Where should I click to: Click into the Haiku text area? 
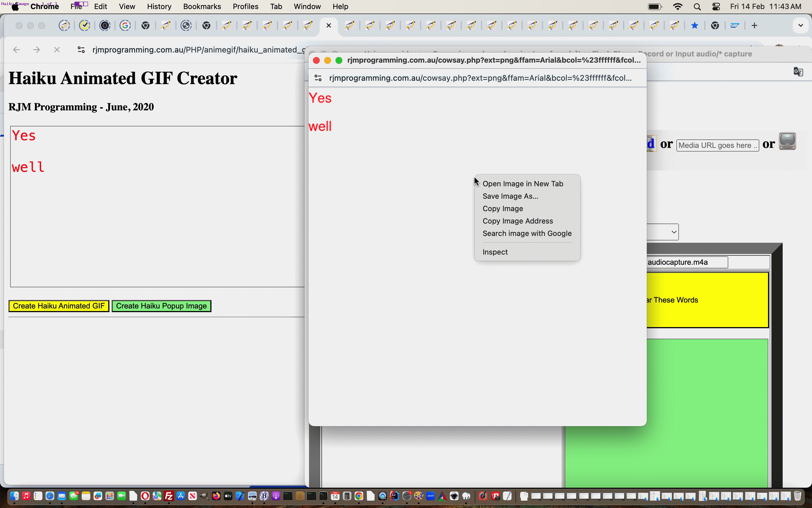pos(157,207)
